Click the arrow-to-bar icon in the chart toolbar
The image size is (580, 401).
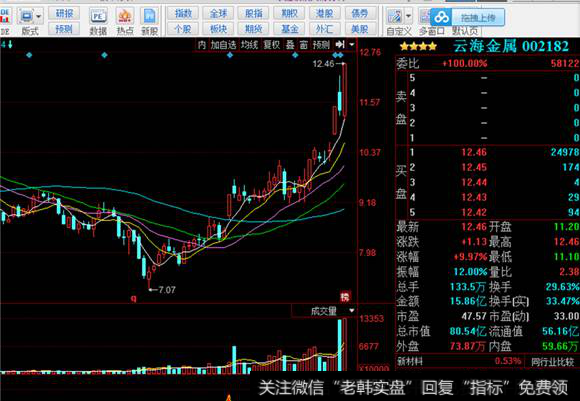coord(340,45)
